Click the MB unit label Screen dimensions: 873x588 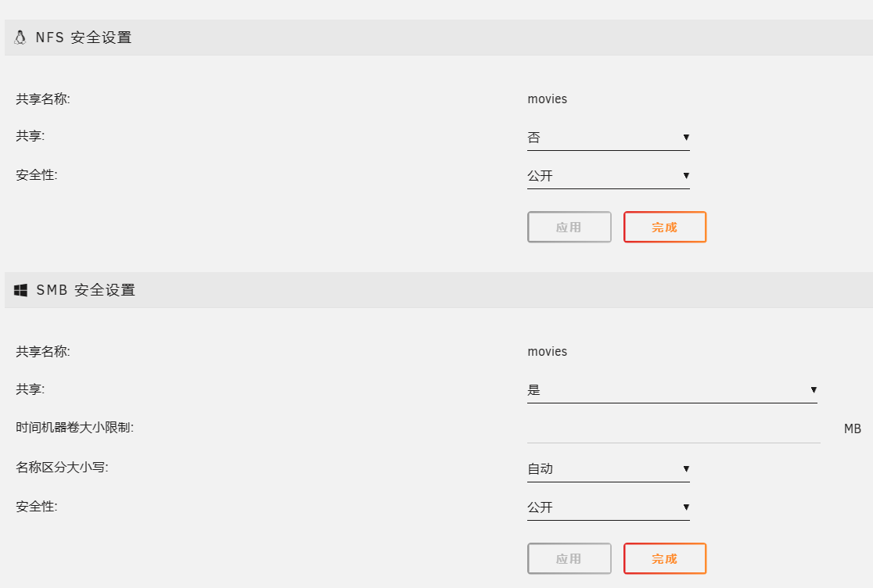tap(852, 429)
